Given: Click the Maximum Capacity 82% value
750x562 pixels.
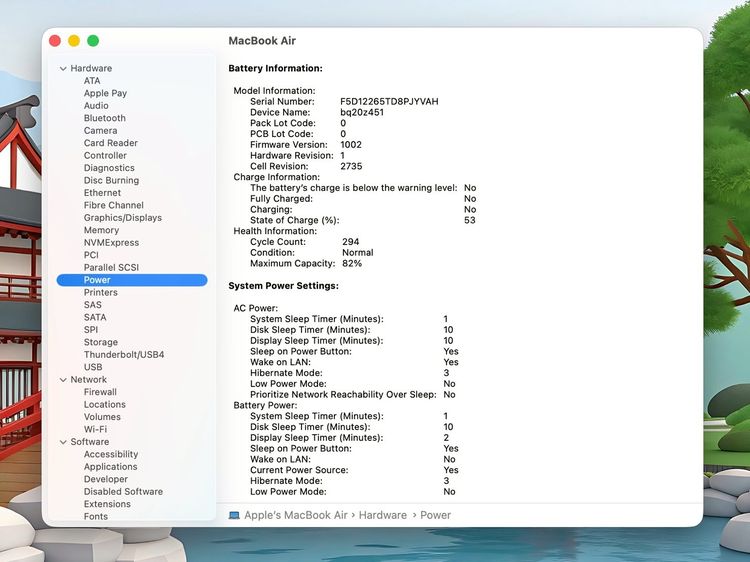Looking at the screenshot, I should click(352, 263).
